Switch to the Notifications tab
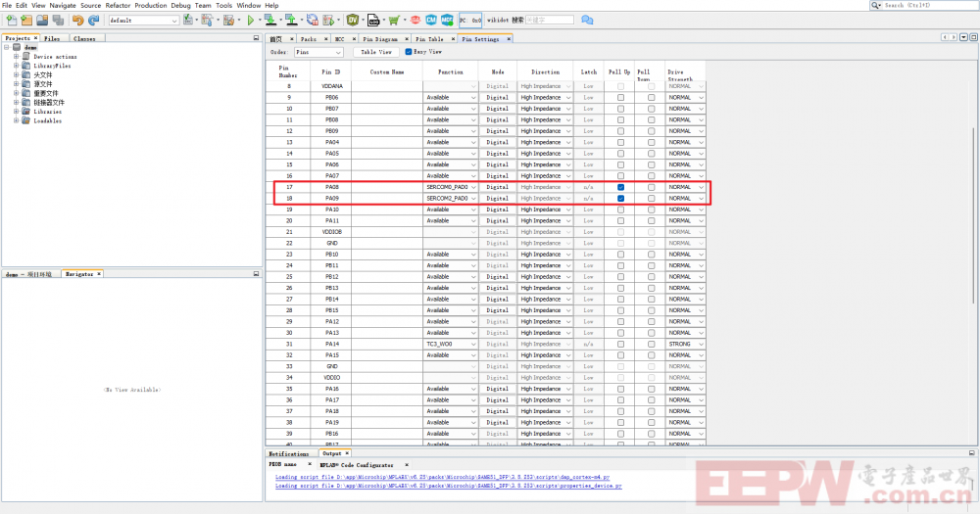The image size is (980, 514). 289,453
